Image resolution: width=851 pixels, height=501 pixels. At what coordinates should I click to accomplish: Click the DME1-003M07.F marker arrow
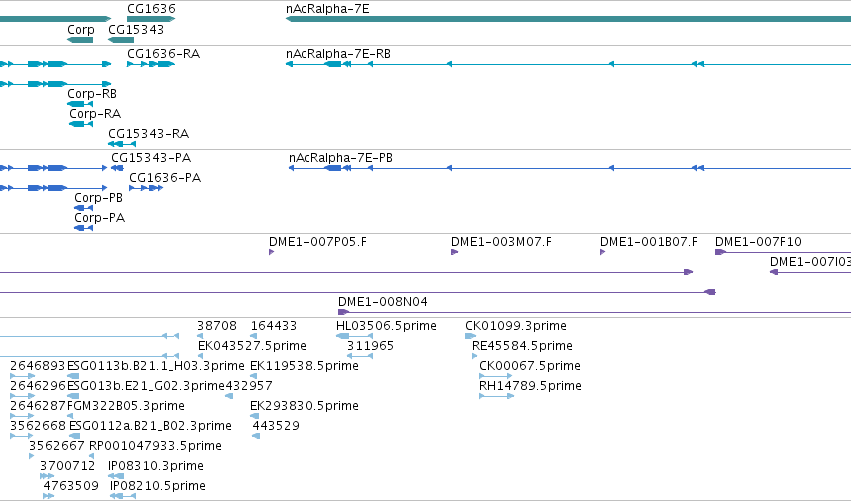(454, 252)
